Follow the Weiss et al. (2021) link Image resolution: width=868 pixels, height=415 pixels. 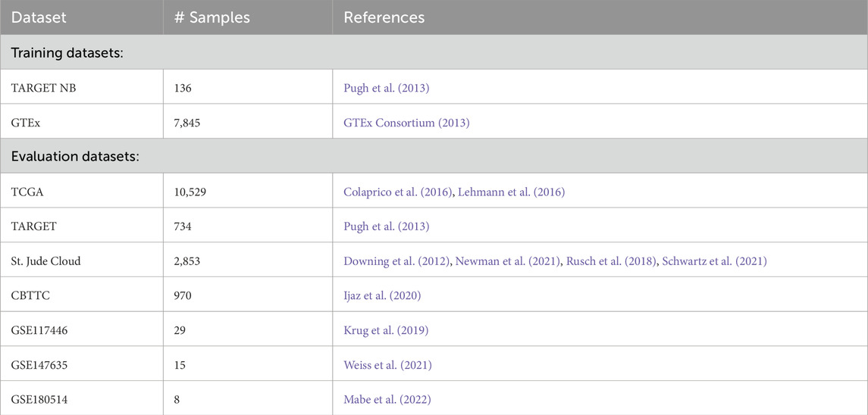387,365
